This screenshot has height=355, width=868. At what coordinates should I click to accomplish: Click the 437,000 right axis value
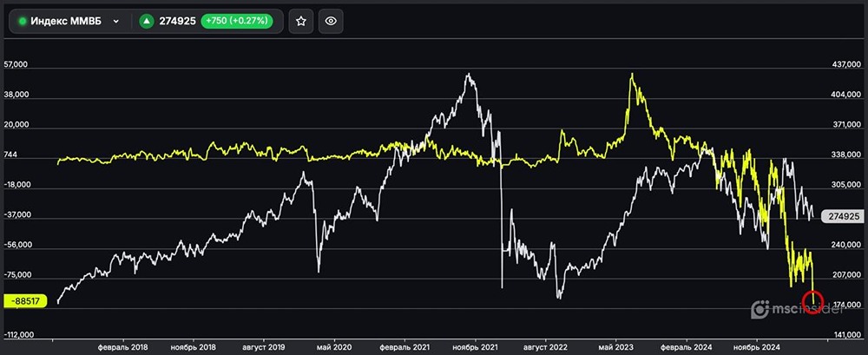pos(846,65)
